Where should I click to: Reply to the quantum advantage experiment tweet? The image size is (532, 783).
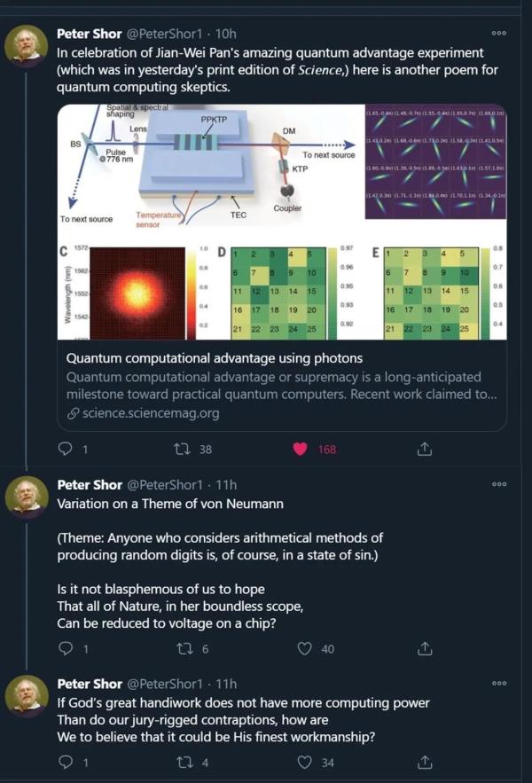(65, 450)
